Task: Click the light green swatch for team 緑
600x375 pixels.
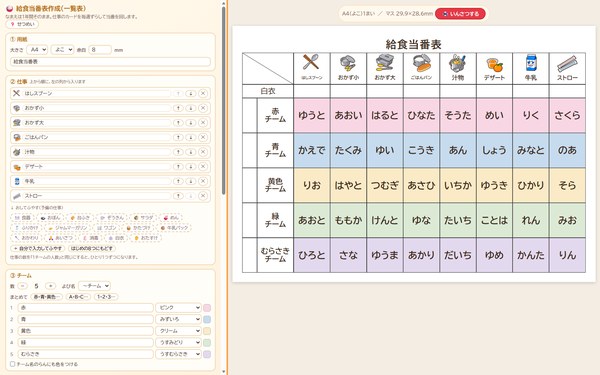Action: (207, 342)
